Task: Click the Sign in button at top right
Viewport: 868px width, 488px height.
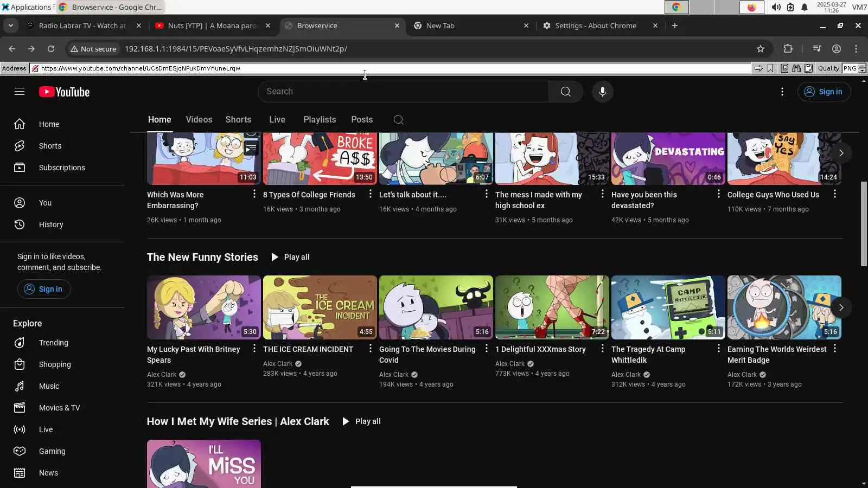Action: (824, 92)
